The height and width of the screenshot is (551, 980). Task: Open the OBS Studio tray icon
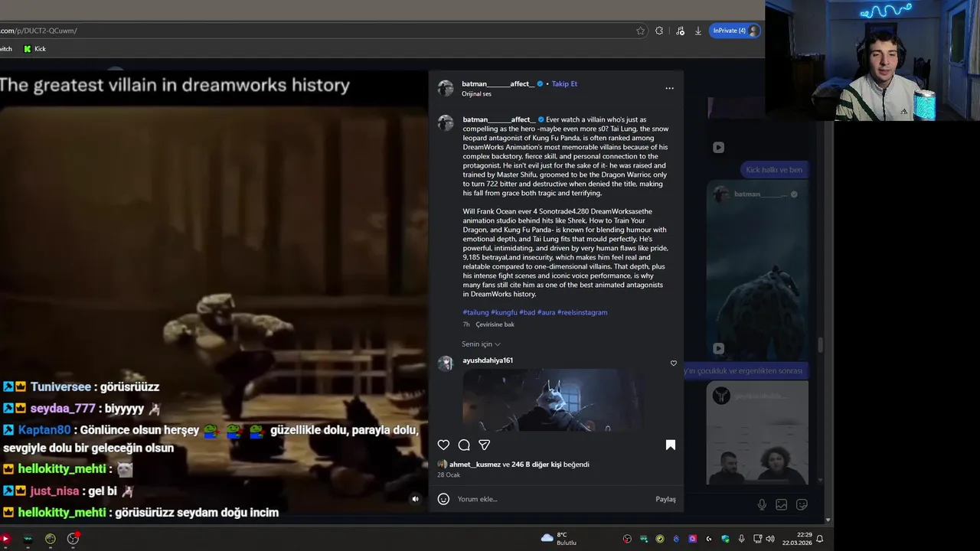pyautogui.click(x=627, y=539)
